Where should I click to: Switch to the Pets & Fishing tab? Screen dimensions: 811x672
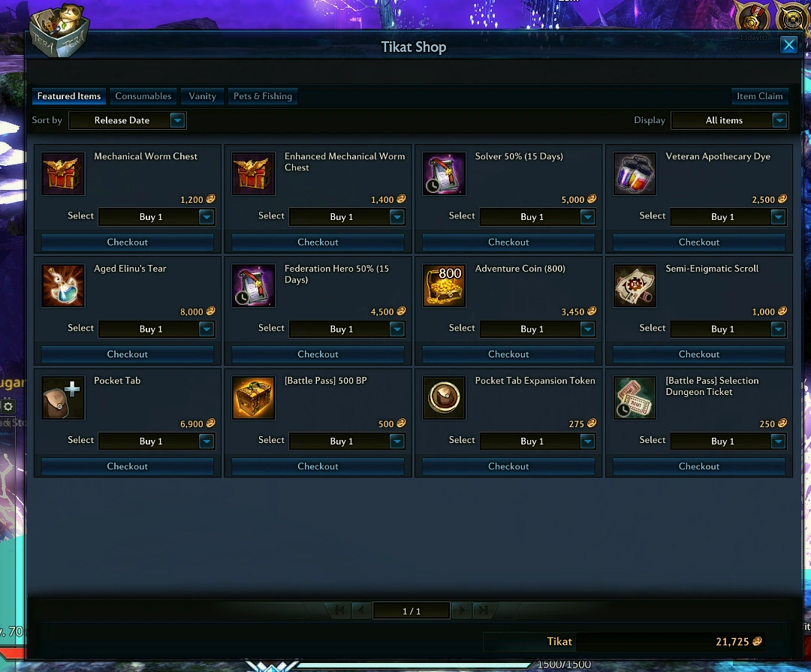coord(263,96)
